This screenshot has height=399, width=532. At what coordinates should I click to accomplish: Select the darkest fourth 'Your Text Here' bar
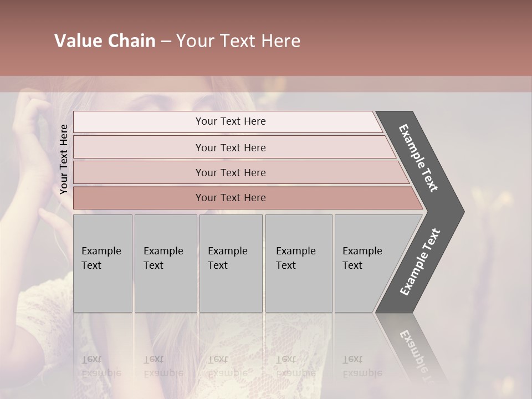pos(248,198)
